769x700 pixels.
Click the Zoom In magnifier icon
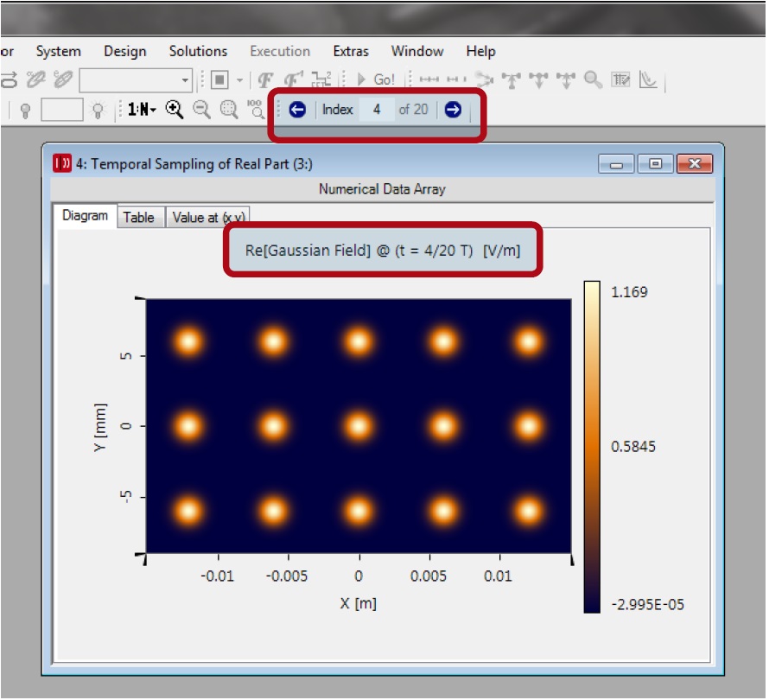[x=174, y=110]
